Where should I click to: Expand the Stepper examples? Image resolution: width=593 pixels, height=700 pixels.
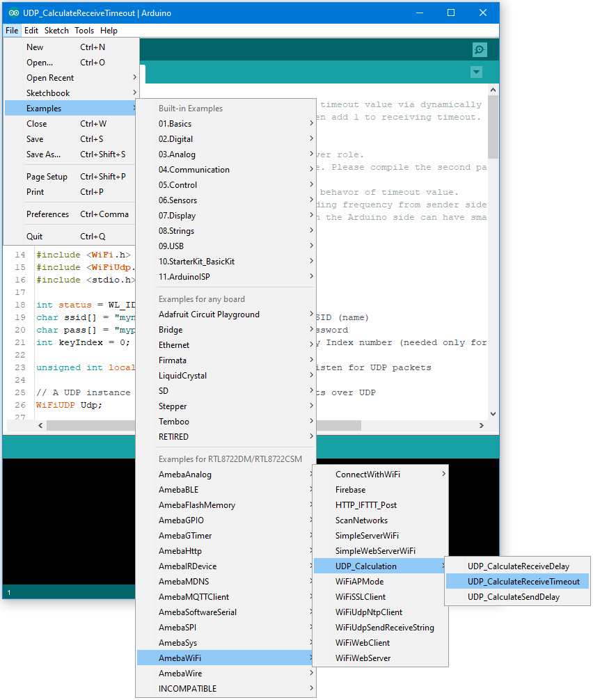(x=226, y=406)
